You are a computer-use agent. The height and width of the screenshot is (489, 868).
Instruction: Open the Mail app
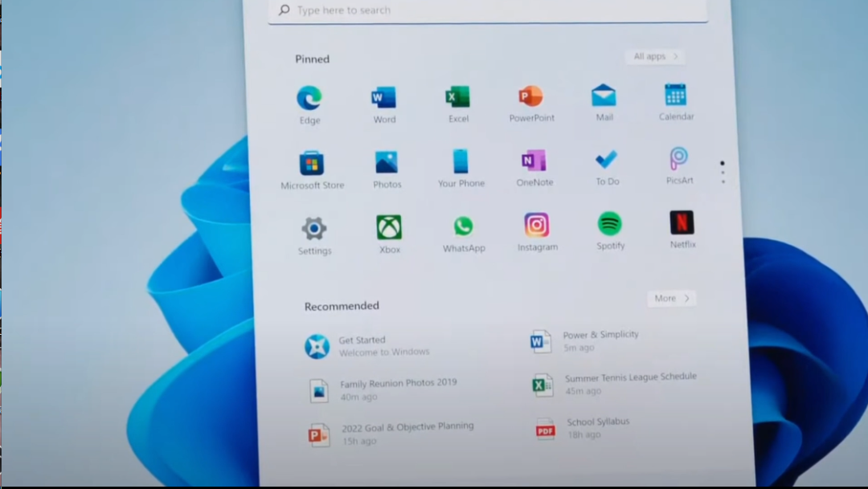604,102
